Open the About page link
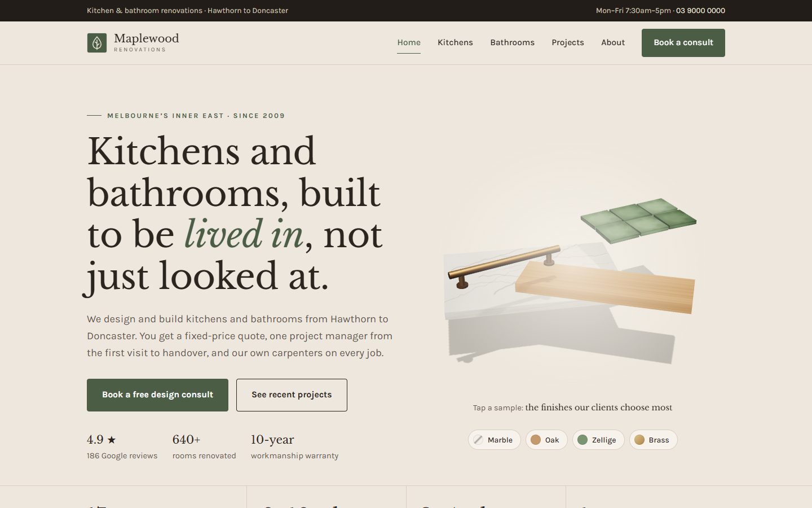Viewport: 812px width, 508px height. (613, 42)
